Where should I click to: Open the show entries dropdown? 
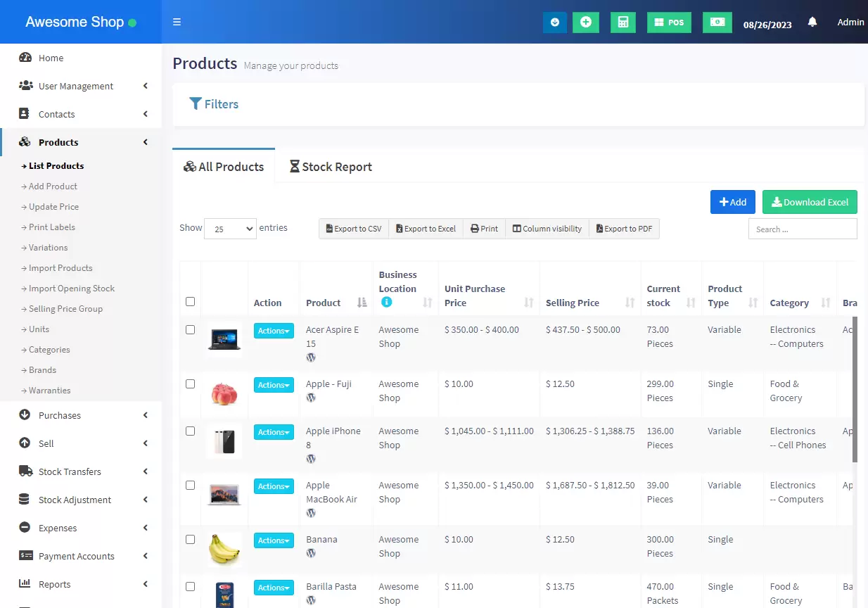click(230, 229)
